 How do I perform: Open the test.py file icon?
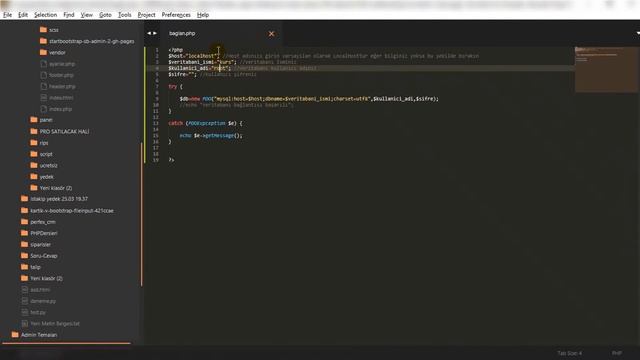pyautogui.click(x=24, y=312)
